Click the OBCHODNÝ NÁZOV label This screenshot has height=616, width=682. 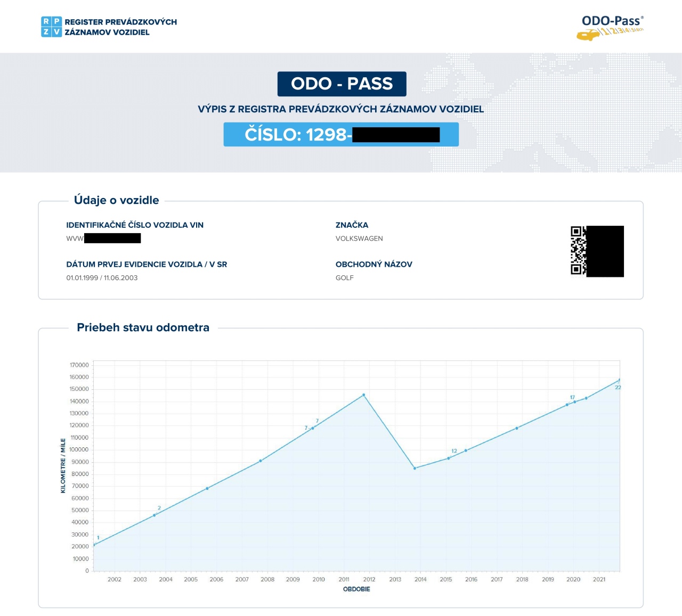(374, 265)
